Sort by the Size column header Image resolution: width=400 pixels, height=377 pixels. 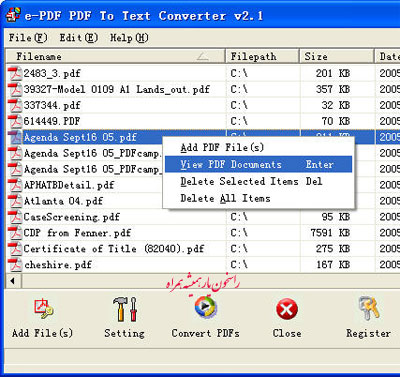tap(337, 56)
